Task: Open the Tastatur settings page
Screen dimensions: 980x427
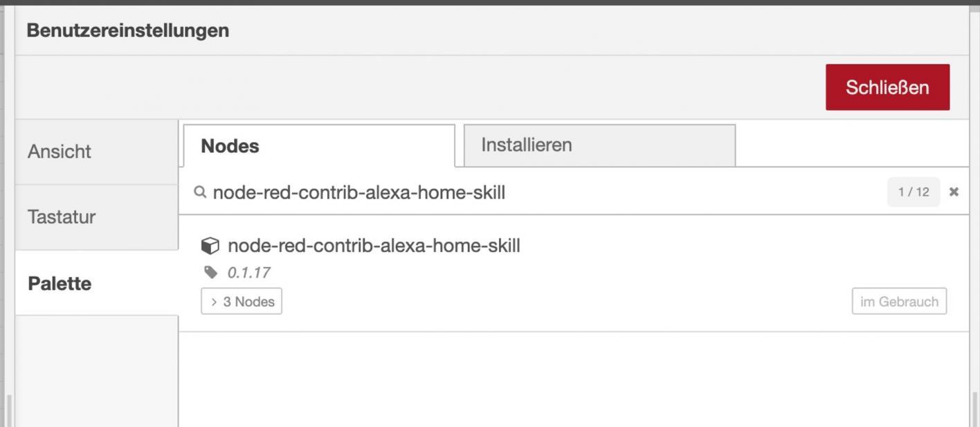Action: pos(62,217)
